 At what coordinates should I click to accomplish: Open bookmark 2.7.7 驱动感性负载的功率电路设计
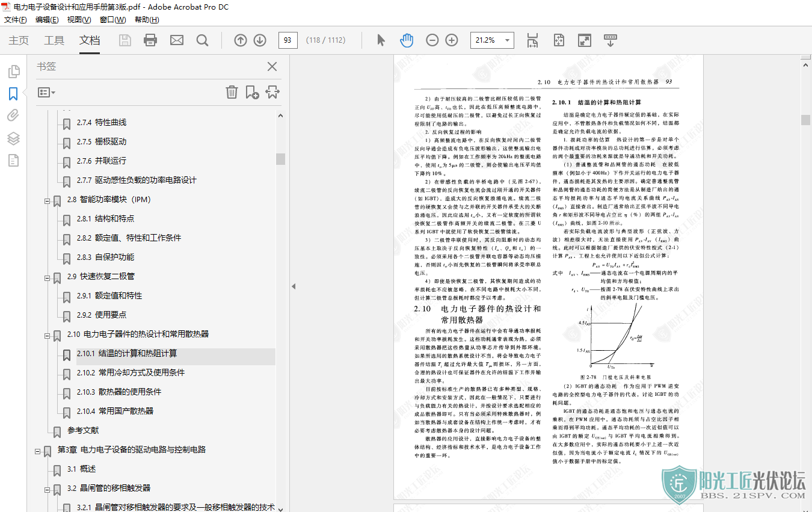[137, 180]
